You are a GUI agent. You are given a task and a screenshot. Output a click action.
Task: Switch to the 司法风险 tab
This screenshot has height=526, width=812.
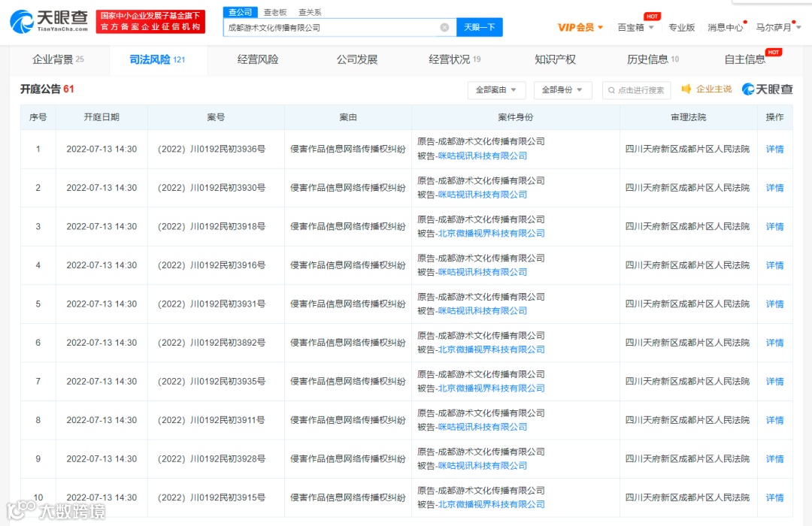point(157,59)
